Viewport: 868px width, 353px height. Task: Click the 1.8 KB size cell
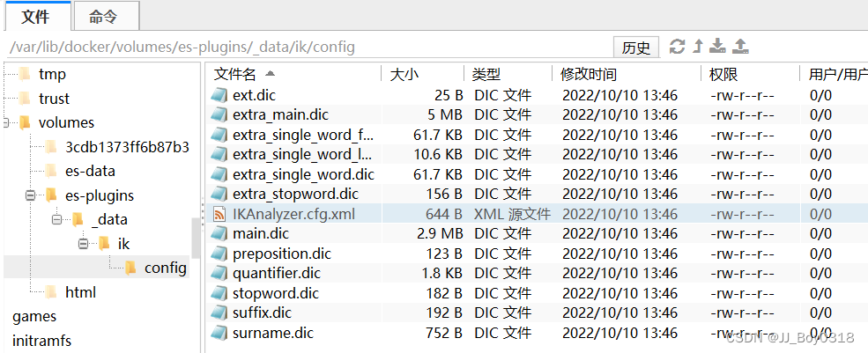coord(441,273)
